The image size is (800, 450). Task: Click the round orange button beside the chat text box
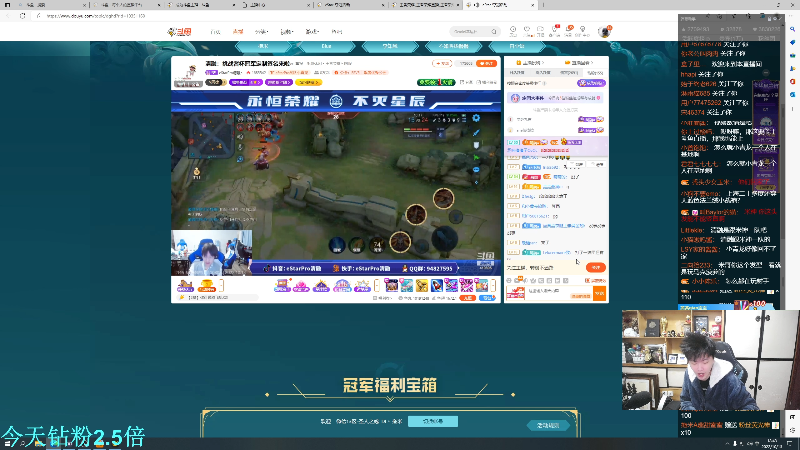595,267
